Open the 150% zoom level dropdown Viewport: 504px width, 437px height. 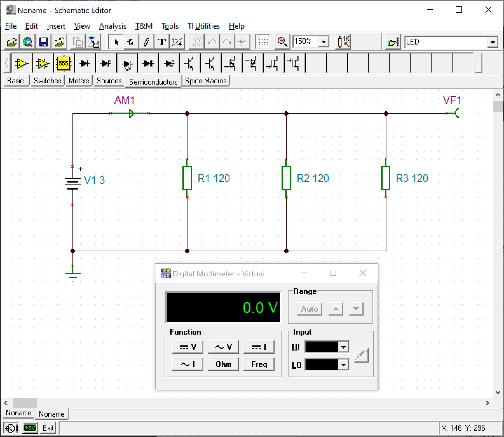tap(324, 42)
